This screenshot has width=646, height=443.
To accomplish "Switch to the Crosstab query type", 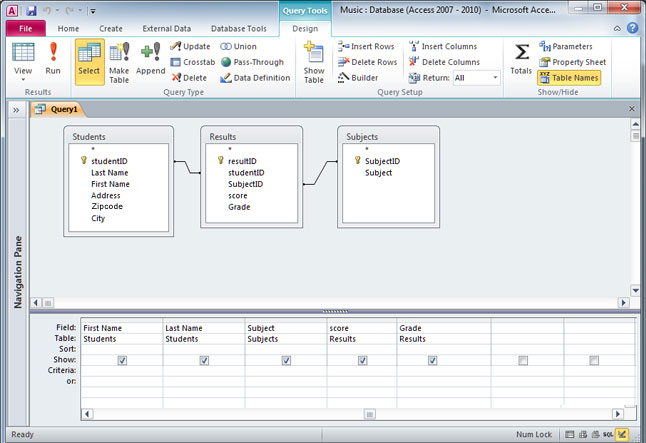I will click(x=193, y=62).
